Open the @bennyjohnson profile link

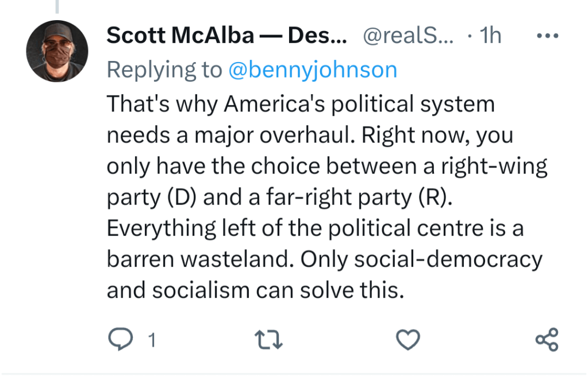pyautogui.click(x=313, y=70)
